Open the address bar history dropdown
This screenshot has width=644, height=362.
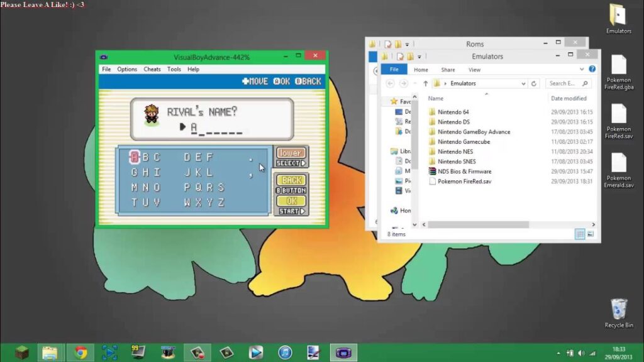point(523,83)
